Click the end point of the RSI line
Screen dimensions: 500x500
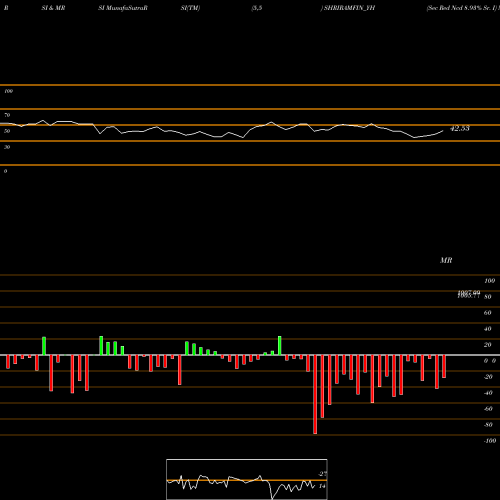tap(443, 131)
